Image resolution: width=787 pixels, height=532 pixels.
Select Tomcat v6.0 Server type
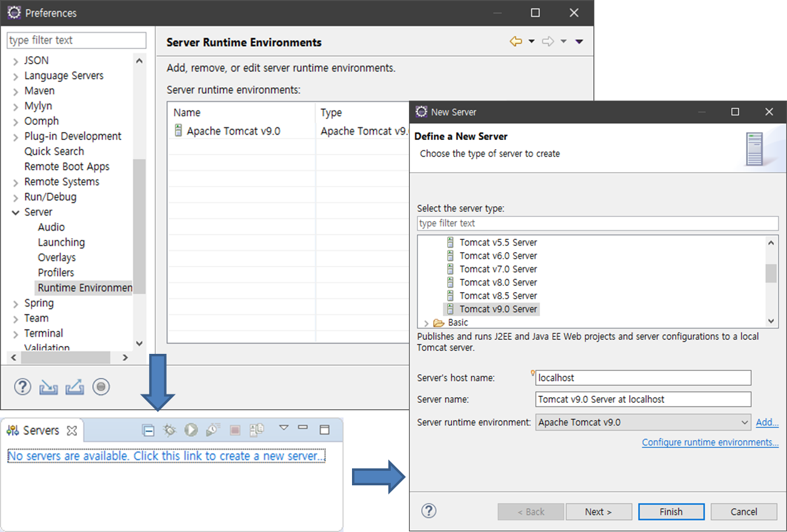click(498, 256)
